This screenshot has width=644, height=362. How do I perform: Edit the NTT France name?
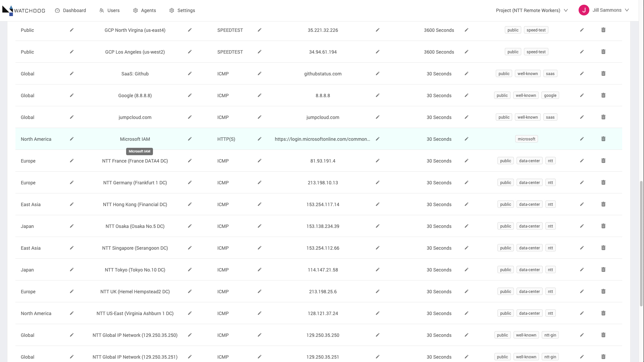point(190,161)
